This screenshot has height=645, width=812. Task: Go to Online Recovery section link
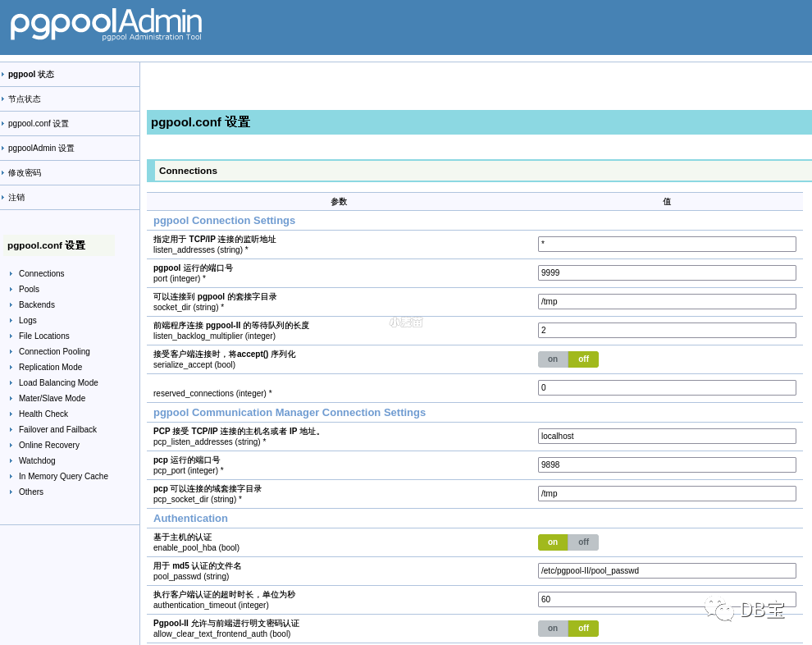49,445
